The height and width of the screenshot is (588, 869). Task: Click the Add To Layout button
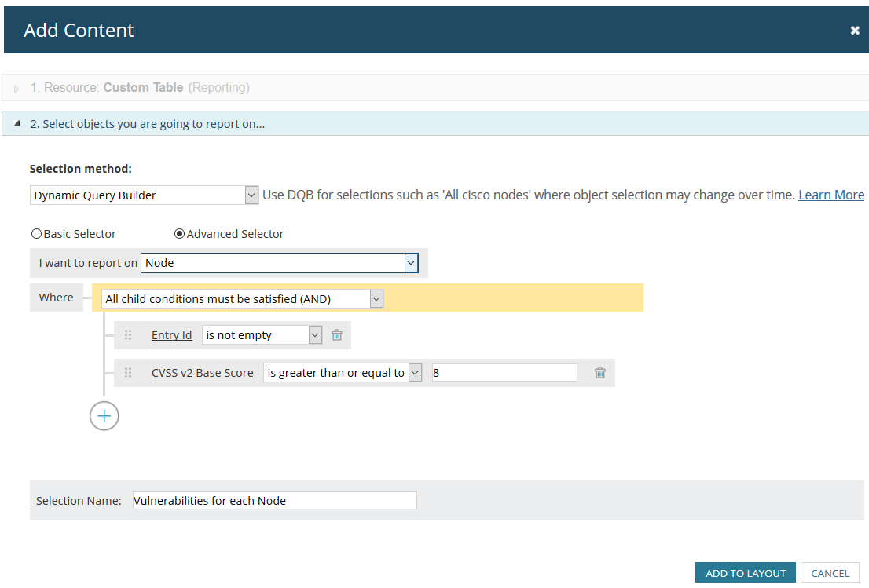pos(746,573)
